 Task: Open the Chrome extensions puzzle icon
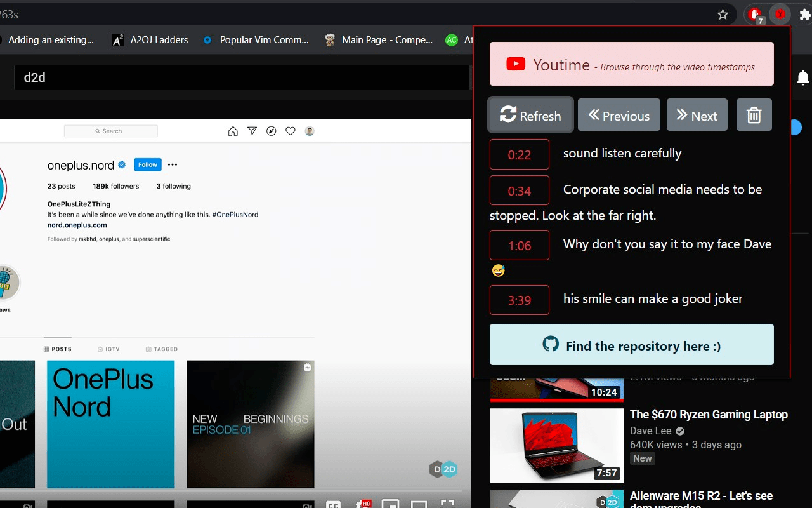[805, 14]
